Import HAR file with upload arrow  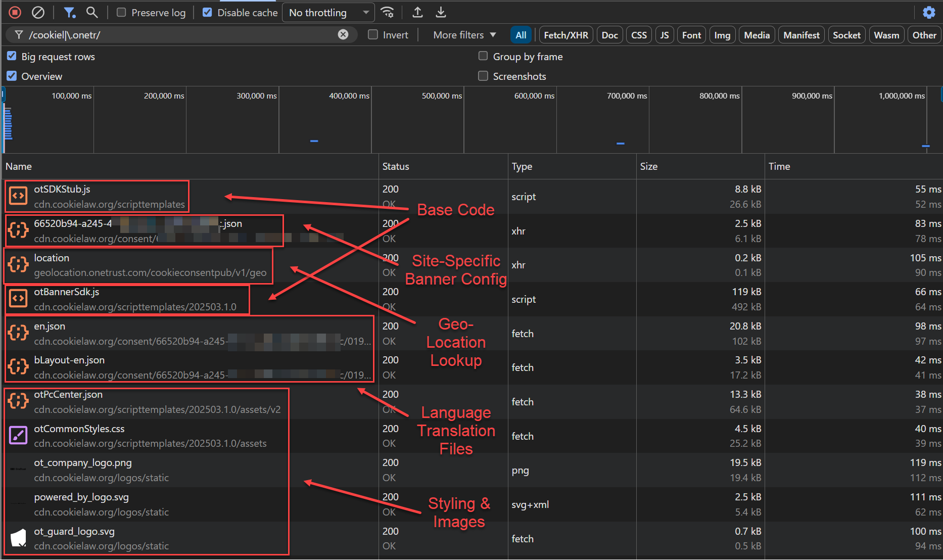[417, 12]
